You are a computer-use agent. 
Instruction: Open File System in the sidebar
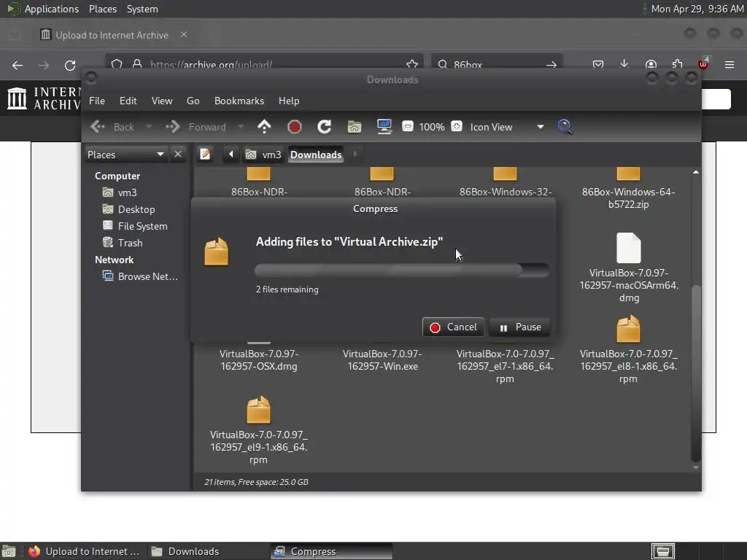tap(142, 226)
